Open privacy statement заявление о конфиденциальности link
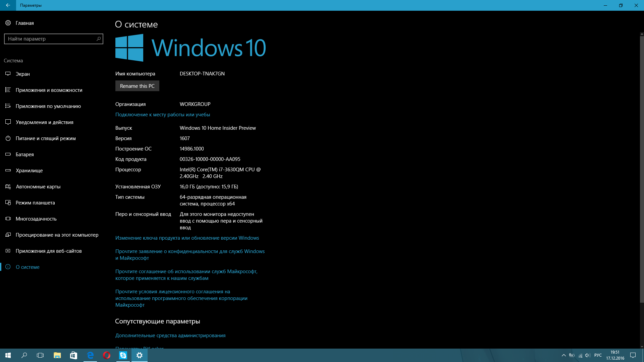Screen dimensions: 644x362 coord(190,255)
